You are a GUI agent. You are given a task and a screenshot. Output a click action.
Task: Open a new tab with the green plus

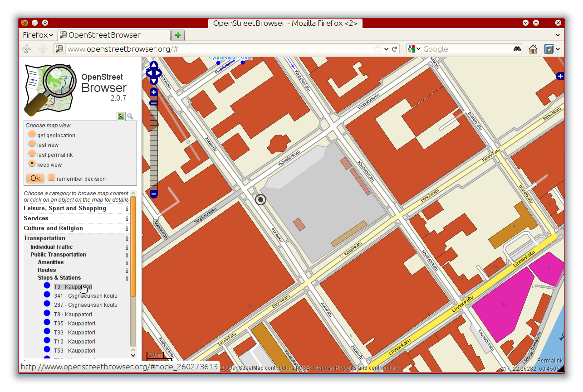click(x=178, y=35)
